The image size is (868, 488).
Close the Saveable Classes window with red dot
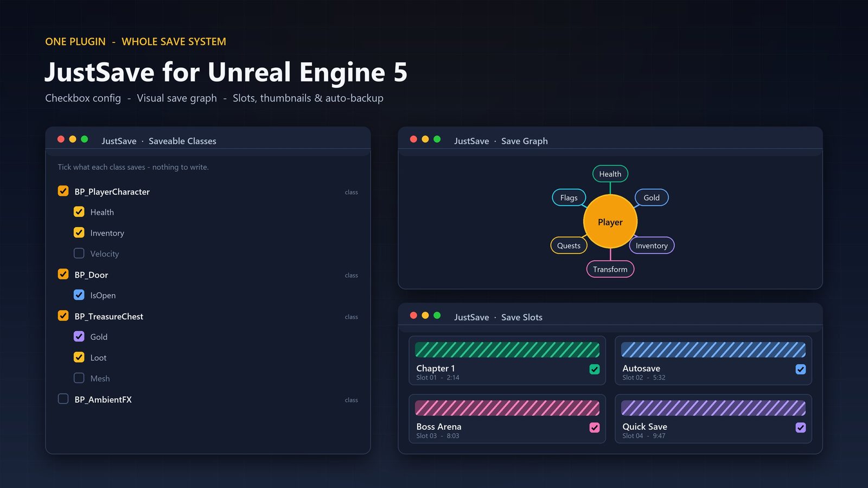(x=61, y=139)
